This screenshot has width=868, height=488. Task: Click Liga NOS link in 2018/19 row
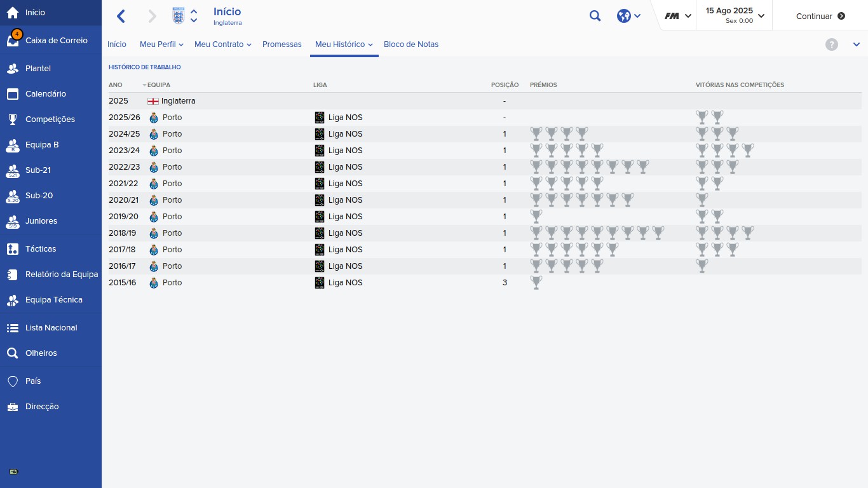coord(345,233)
